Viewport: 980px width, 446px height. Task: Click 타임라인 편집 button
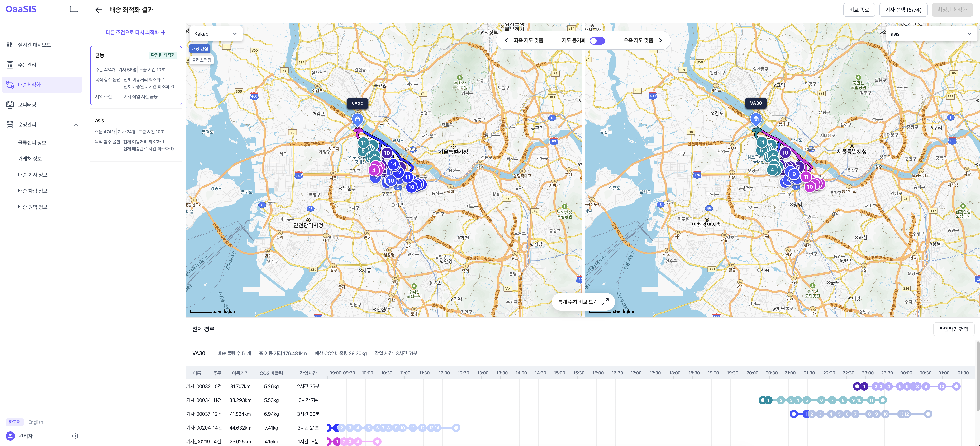click(x=953, y=329)
